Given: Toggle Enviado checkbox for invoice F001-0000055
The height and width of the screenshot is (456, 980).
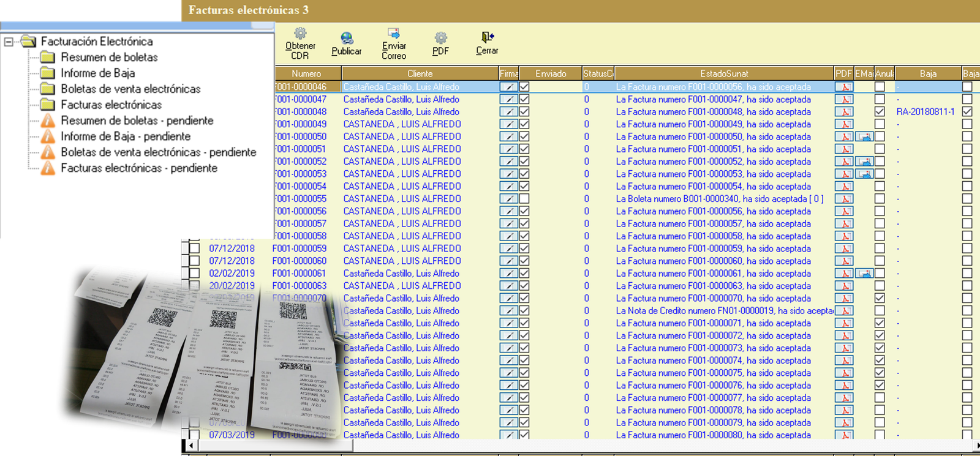Looking at the screenshot, I should (x=524, y=199).
